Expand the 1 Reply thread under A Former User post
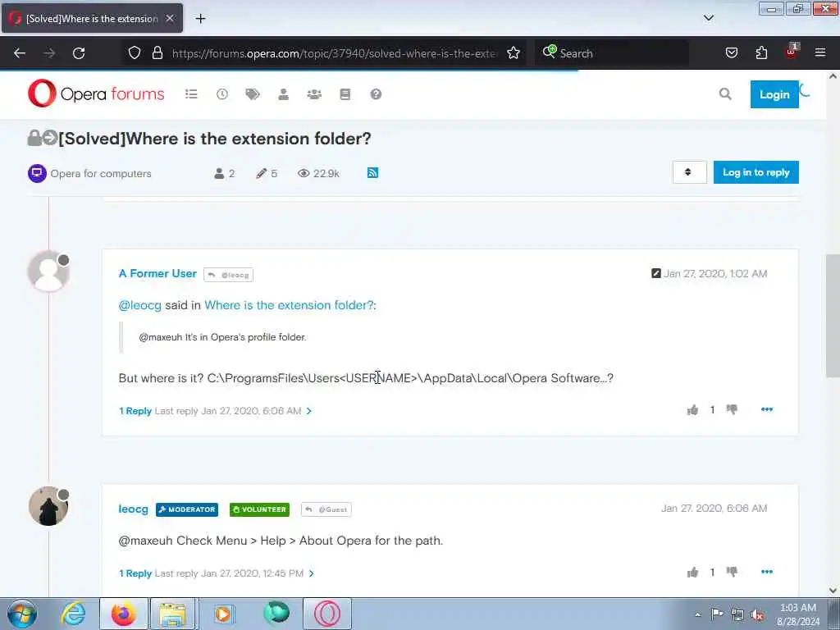Screen dimensions: 840x630 pos(216,411)
